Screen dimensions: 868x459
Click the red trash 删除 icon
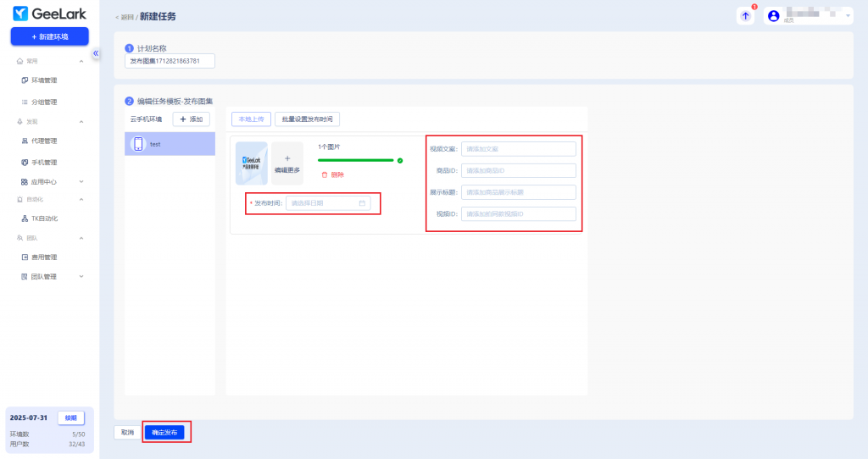325,174
